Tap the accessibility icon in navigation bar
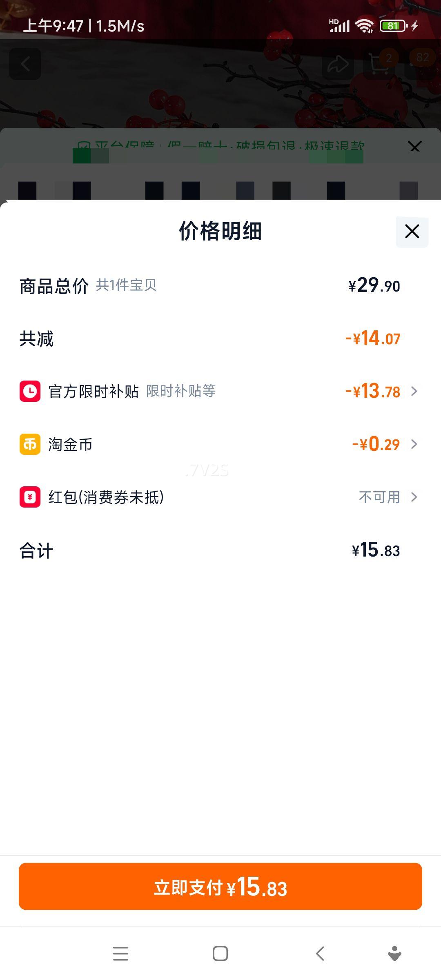This screenshot has height=980, width=441. pyautogui.click(x=394, y=954)
